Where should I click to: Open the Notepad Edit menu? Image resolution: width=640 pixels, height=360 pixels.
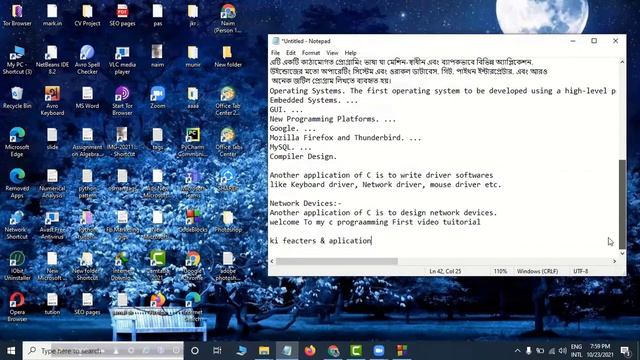pyautogui.click(x=291, y=53)
